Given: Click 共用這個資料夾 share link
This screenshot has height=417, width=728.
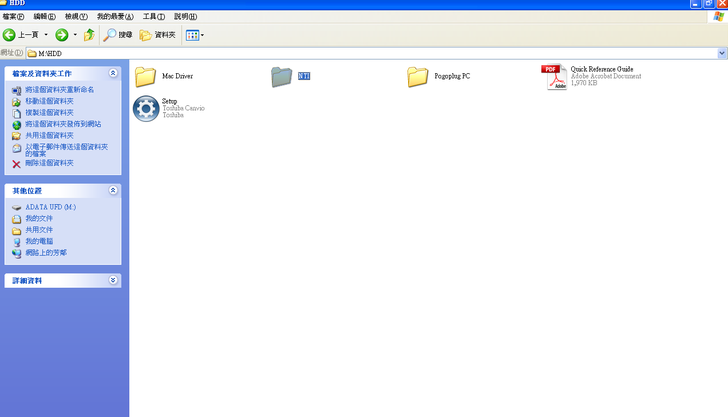Looking at the screenshot, I should (x=49, y=136).
